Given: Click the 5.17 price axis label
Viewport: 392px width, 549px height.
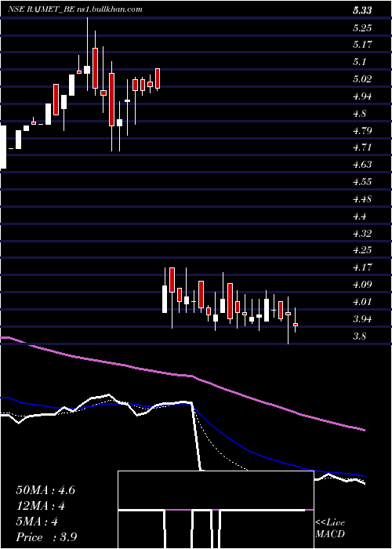Looking at the screenshot, I should 362,45.
